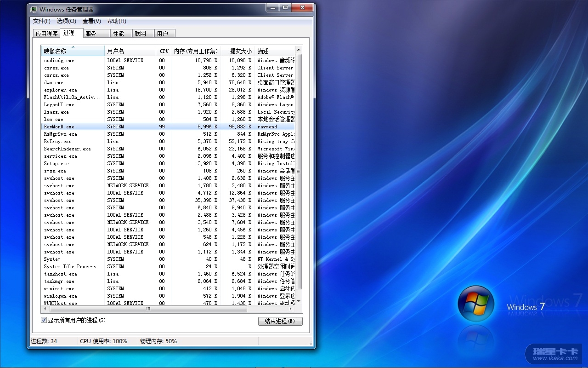Switch to the 性能 tab

point(119,34)
